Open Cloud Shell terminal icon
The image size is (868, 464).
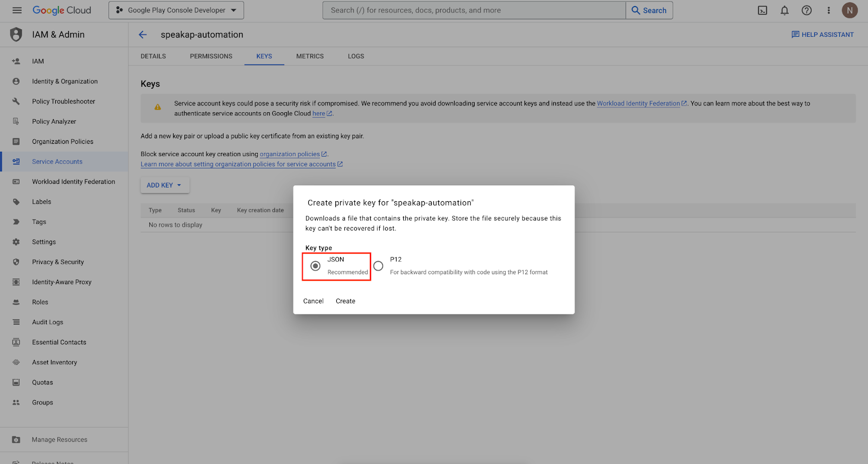[762, 10]
